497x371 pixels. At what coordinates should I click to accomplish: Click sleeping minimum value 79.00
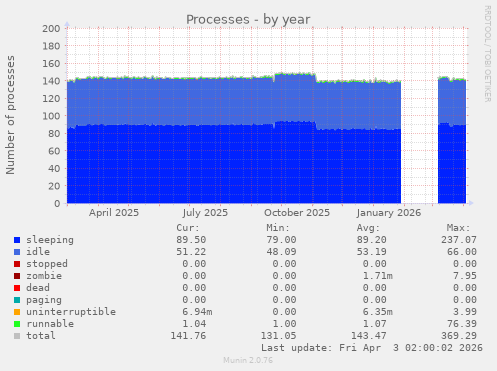coord(281,240)
